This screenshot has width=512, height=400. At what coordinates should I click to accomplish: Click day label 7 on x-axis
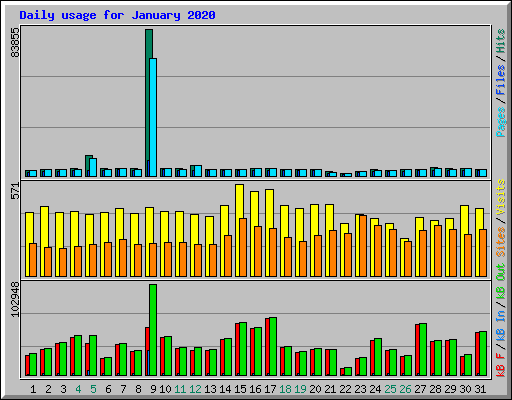tap(123, 389)
